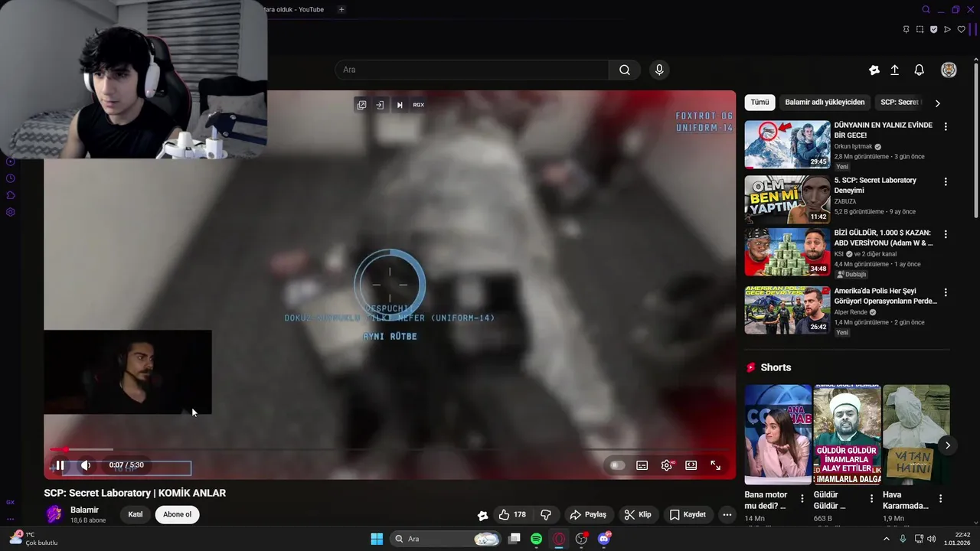
Task: Dislike the video with thumbs down
Action: pyautogui.click(x=546, y=514)
